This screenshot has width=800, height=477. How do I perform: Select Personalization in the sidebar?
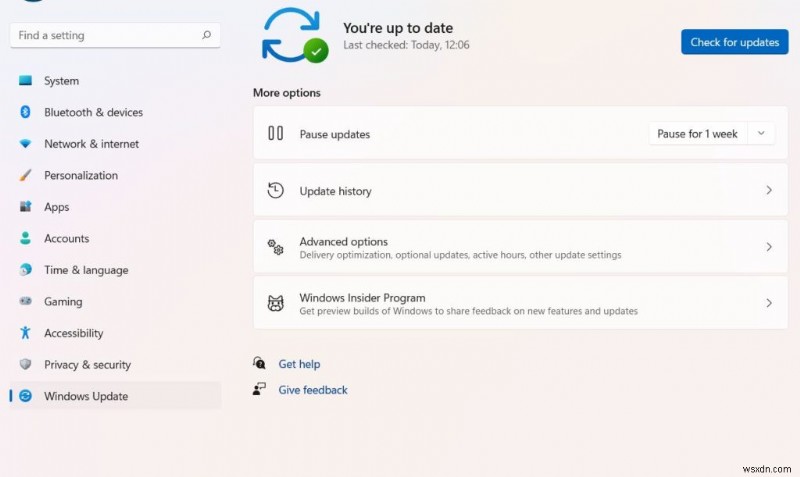(115, 175)
